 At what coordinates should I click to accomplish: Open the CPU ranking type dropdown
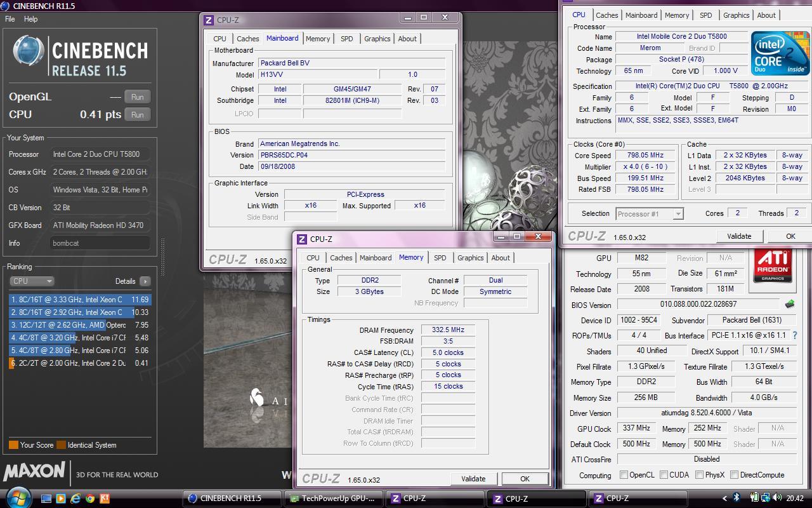(32, 281)
